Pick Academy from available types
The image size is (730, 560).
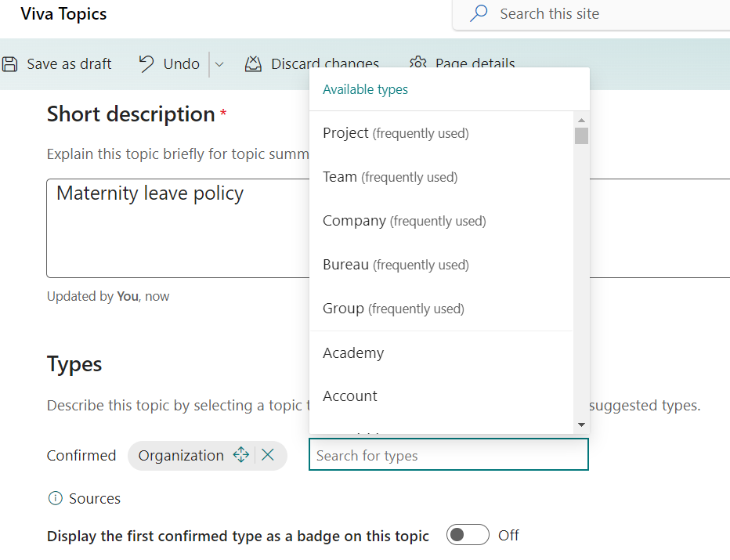pyautogui.click(x=441, y=353)
